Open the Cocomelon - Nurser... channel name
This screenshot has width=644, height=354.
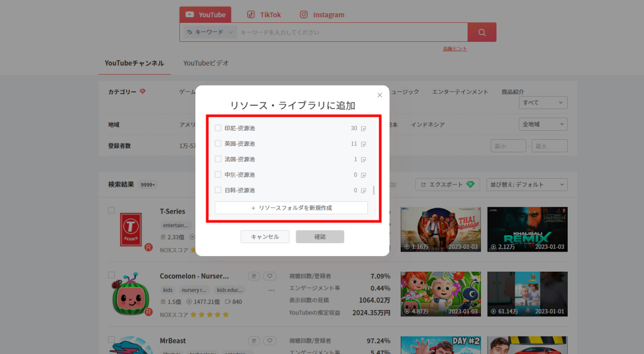194,276
